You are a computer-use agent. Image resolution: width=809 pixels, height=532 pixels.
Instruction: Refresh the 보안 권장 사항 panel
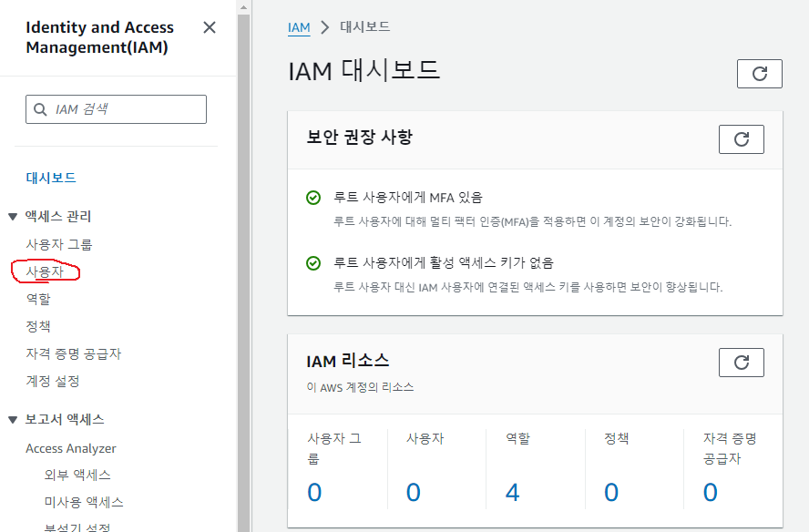(x=742, y=139)
